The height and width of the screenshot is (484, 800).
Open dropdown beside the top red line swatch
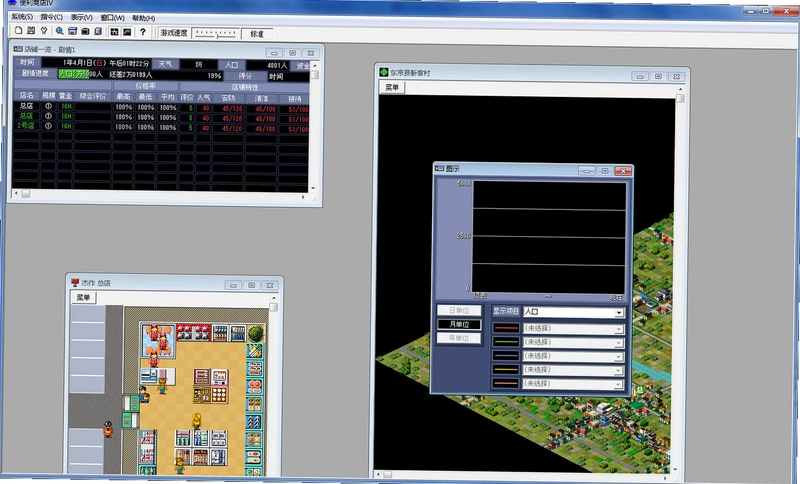(573, 328)
